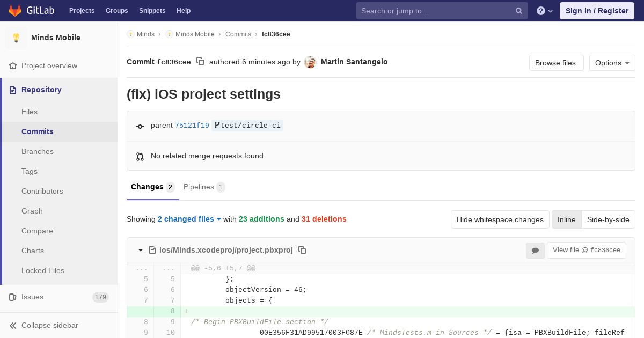Click View file @ fc836cee button

(587, 250)
